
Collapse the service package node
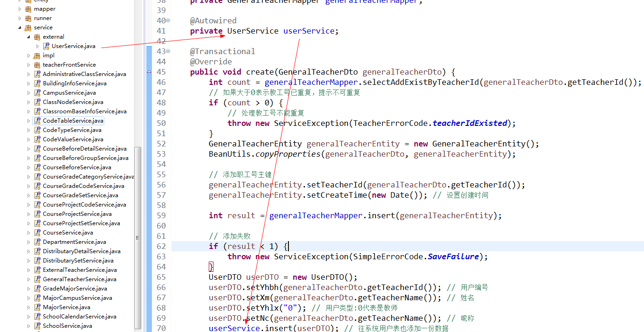(20, 28)
